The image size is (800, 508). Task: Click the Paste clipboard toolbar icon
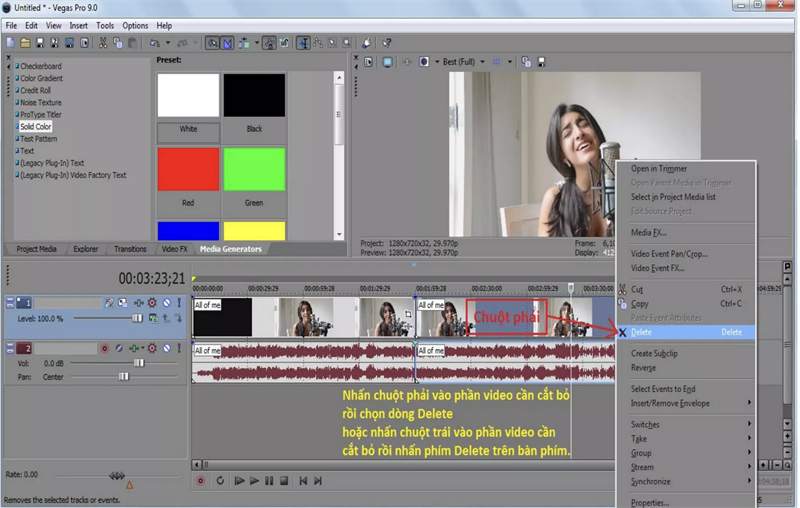(x=132, y=43)
